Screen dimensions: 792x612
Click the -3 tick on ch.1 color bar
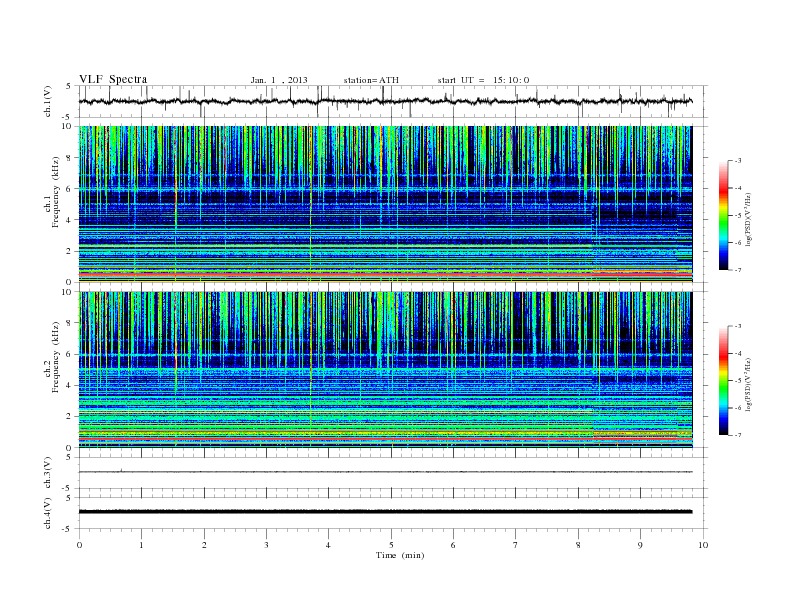[x=738, y=161]
